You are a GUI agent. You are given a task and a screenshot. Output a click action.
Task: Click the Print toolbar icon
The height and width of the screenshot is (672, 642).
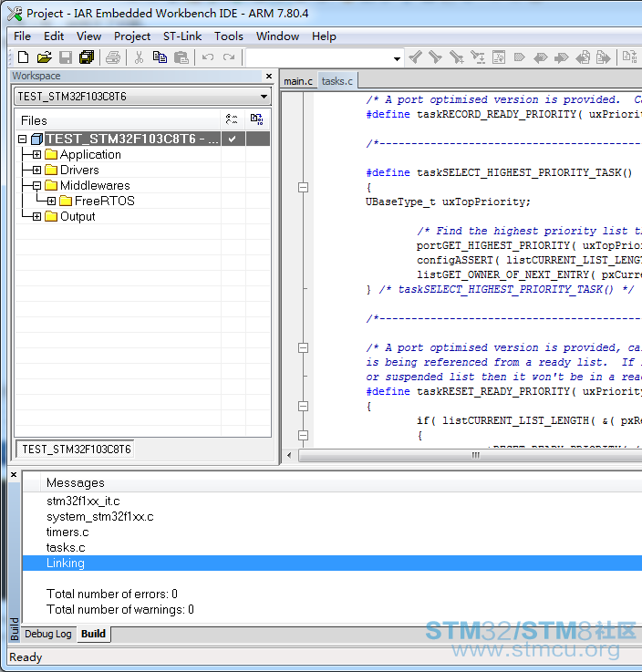[x=113, y=57]
